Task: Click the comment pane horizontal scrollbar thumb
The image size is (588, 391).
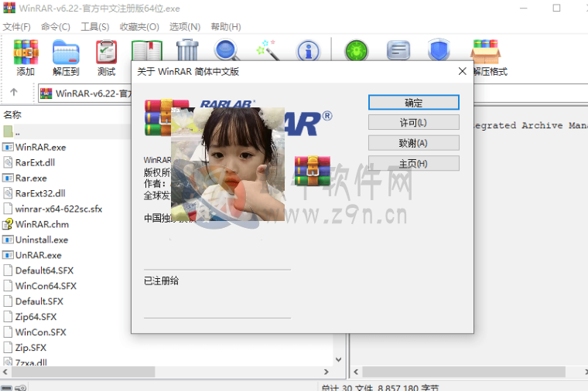Action: tap(464, 372)
